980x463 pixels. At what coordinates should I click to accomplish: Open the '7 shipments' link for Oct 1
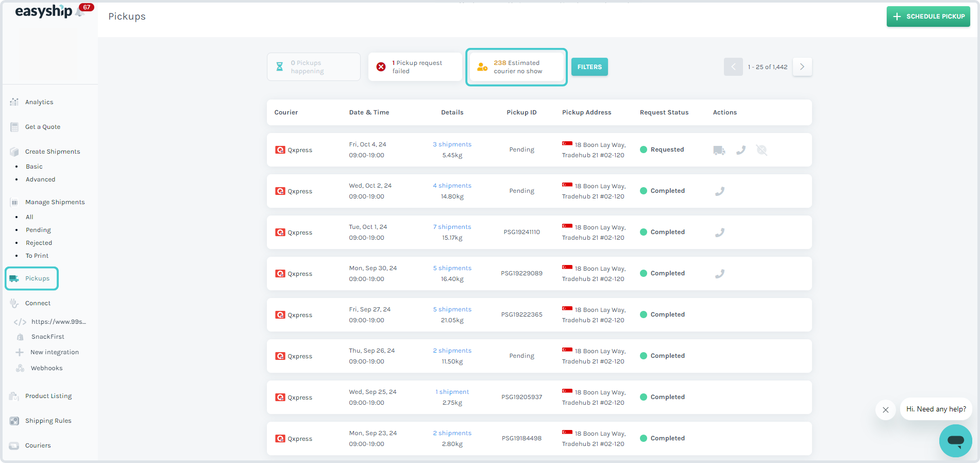[452, 227]
